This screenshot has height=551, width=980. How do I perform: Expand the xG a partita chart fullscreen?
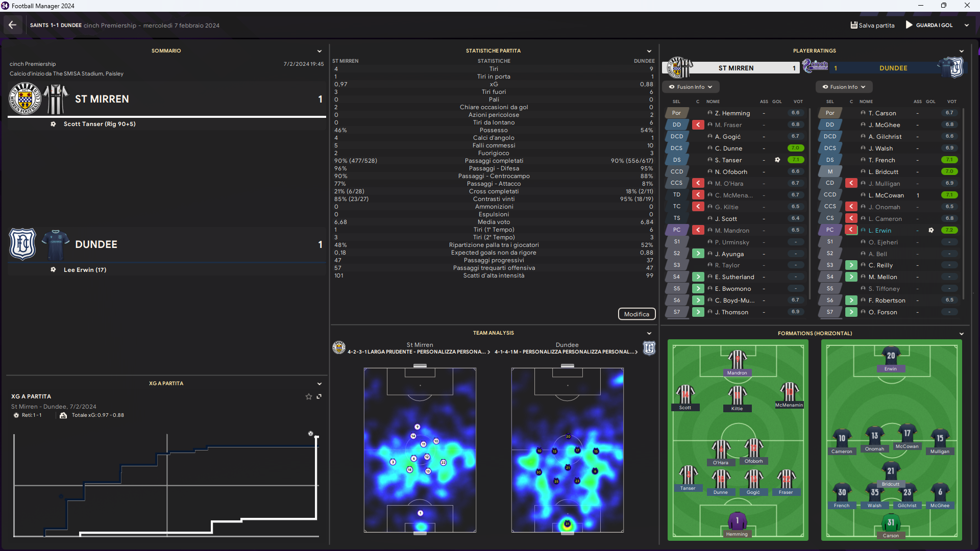click(319, 396)
